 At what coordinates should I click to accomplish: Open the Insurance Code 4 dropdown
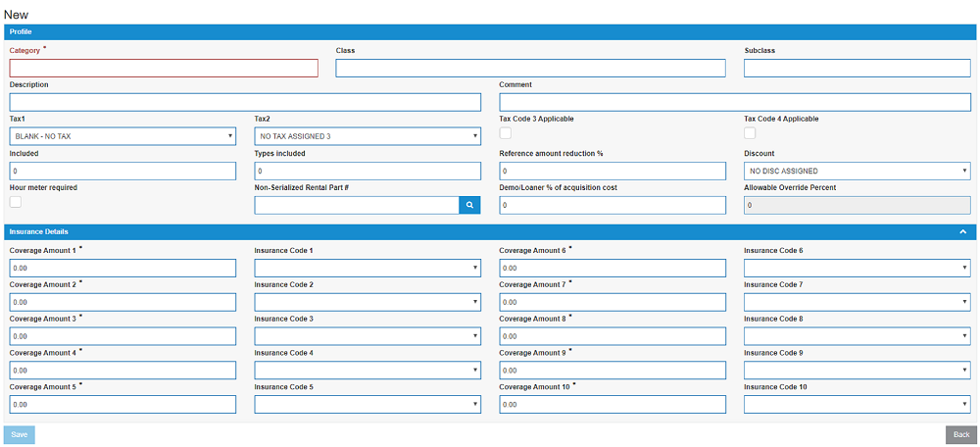point(367,371)
